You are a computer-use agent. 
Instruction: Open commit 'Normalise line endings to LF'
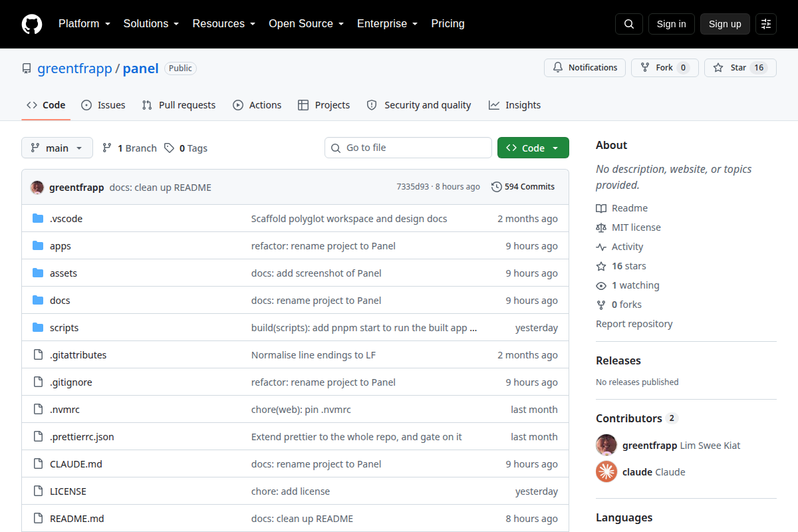click(313, 355)
